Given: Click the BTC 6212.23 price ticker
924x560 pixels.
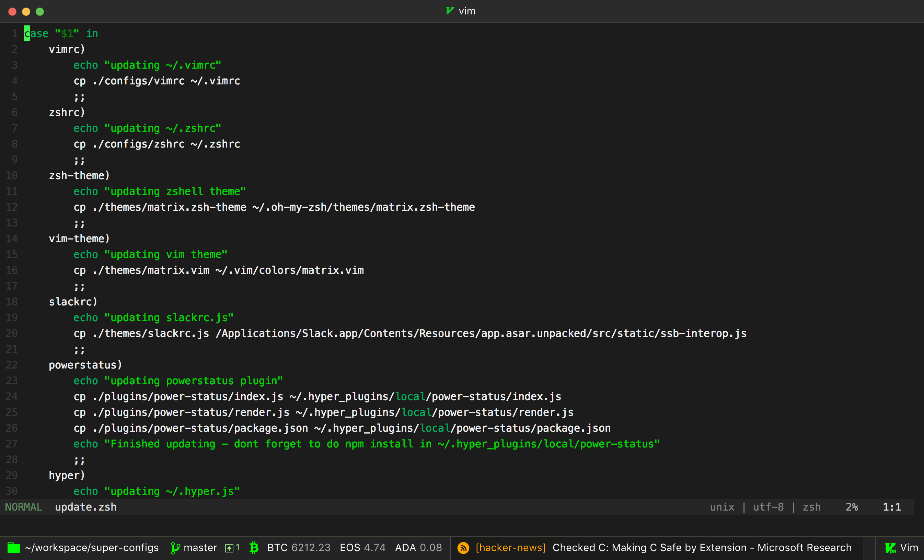Looking at the screenshot, I should click(299, 548).
